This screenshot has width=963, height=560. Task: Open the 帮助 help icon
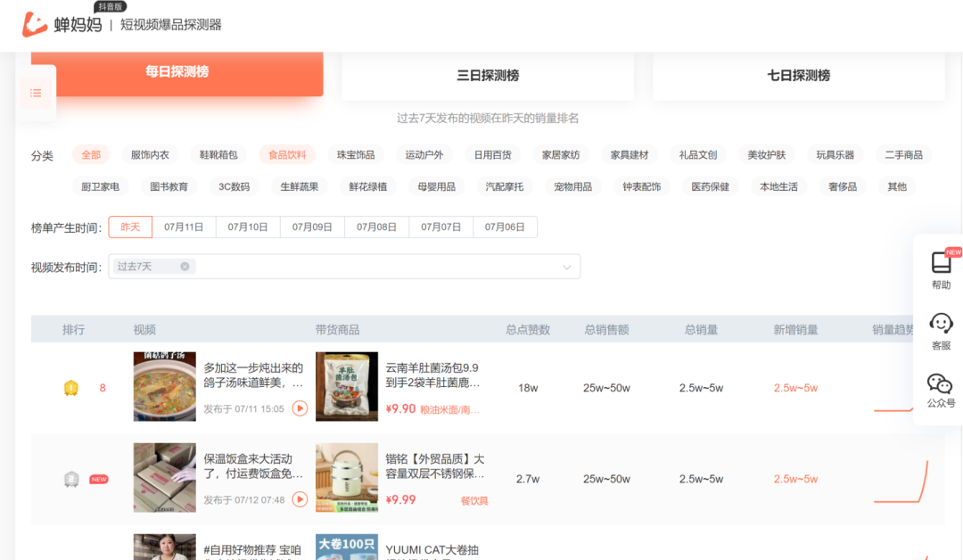click(941, 263)
